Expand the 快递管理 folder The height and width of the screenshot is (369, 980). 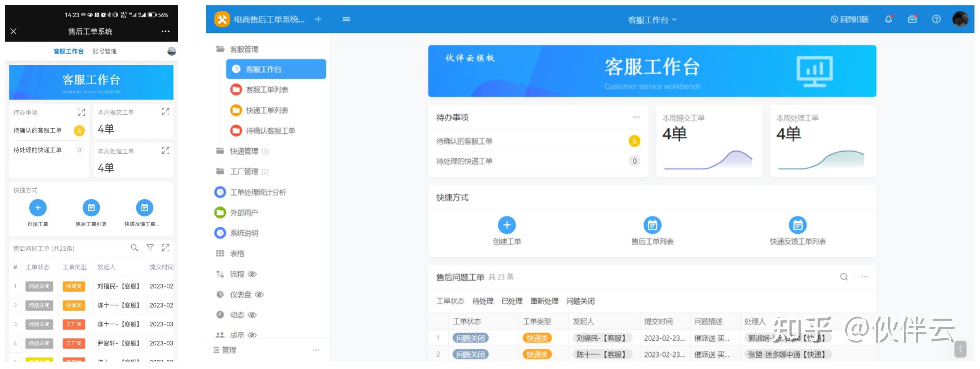(242, 151)
